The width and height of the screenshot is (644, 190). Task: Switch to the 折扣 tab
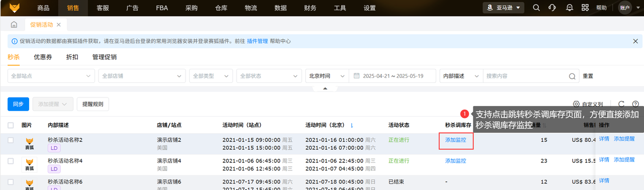tap(72, 57)
